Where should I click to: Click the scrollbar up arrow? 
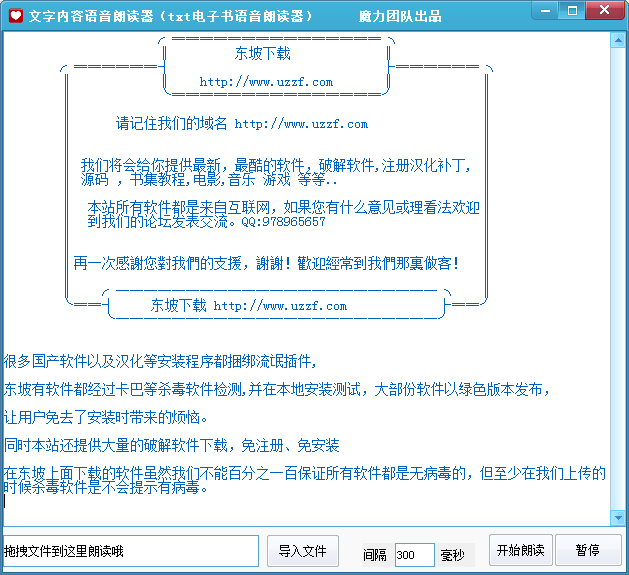pyautogui.click(x=618, y=40)
